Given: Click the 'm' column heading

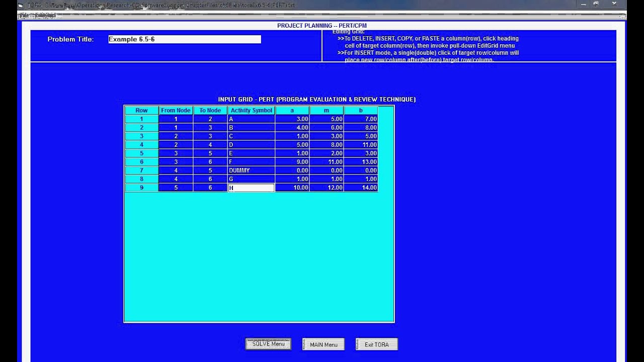Looking at the screenshot, I should point(327,111).
